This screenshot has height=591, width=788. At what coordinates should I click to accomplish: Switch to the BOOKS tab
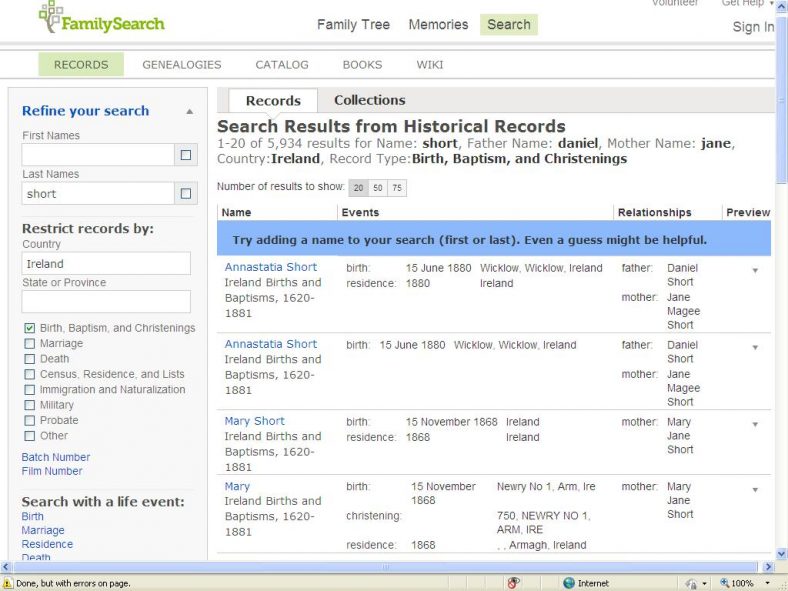(x=362, y=65)
